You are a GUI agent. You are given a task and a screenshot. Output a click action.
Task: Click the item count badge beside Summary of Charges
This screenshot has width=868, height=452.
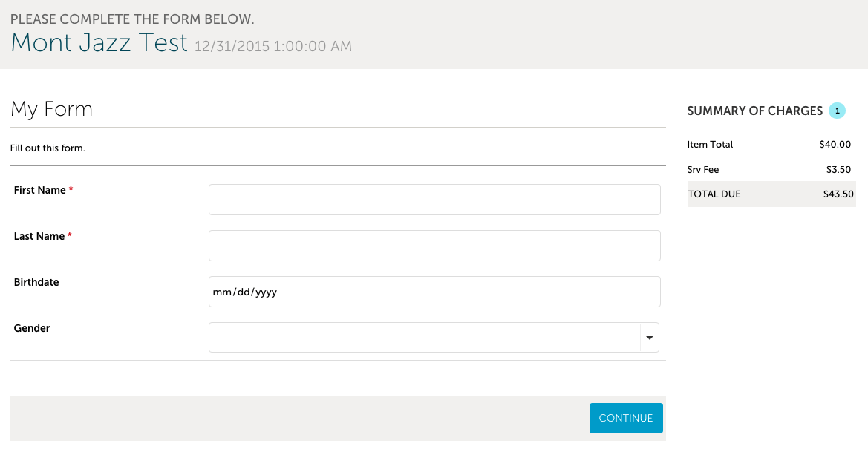pos(837,110)
